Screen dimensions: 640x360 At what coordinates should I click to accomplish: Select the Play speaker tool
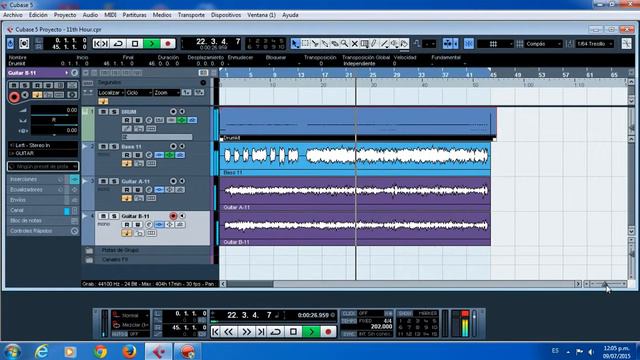(394, 44)
